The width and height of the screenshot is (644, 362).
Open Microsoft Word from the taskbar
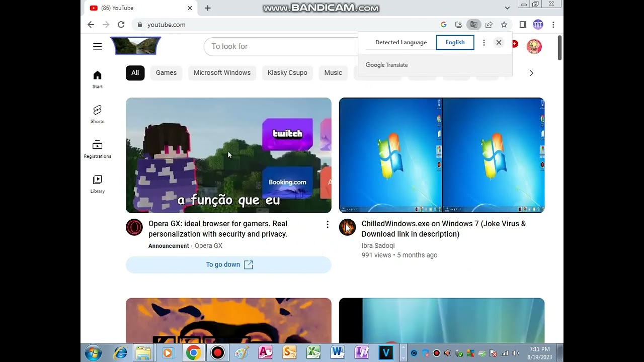pos(338,353)
